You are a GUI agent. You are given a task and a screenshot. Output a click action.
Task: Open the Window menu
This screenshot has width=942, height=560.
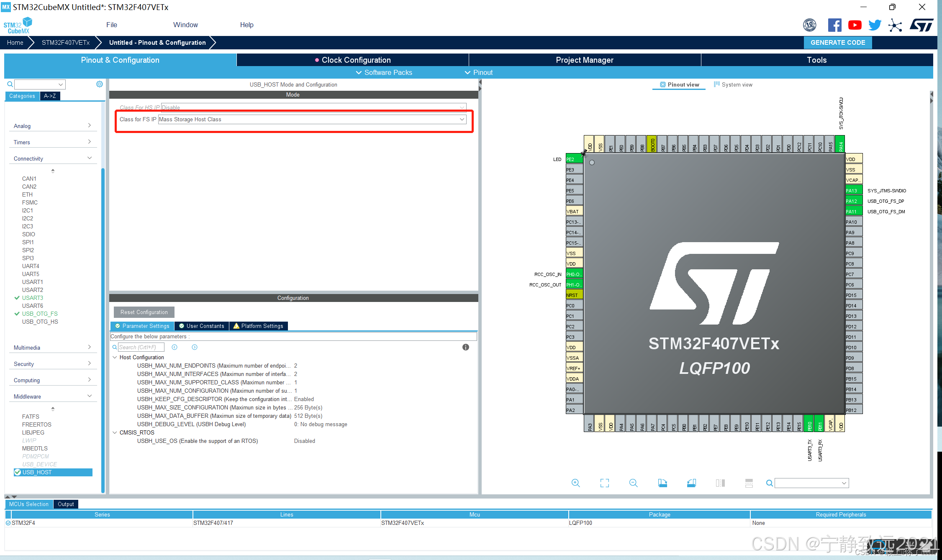click(185, 25)
